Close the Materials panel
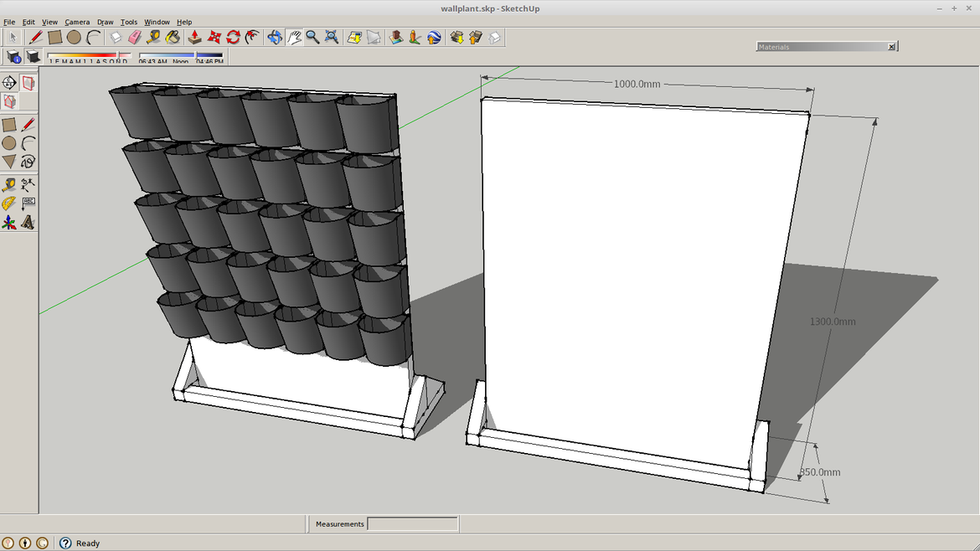980x551 pixels. [891, 47]
